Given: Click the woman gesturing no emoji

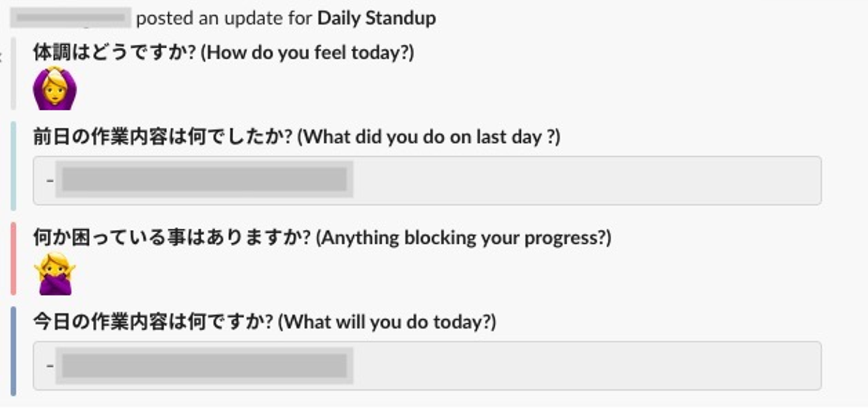Looking at the screenshot, I should (x=54, y=274).
